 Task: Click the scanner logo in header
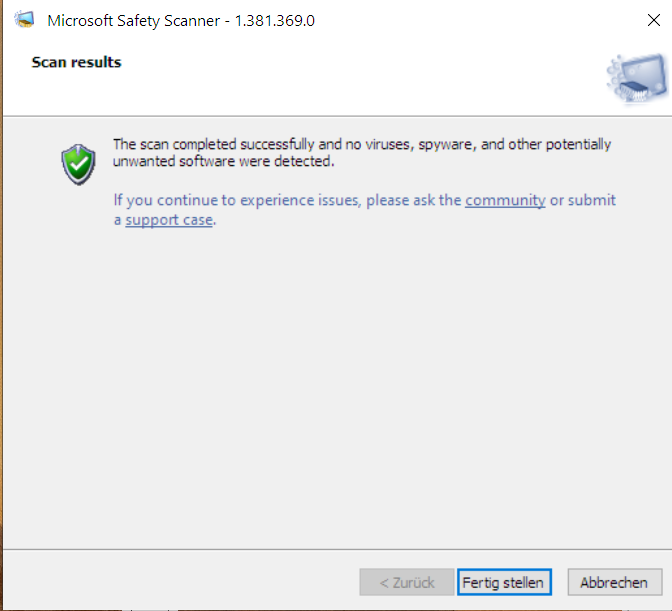(637, 78)
